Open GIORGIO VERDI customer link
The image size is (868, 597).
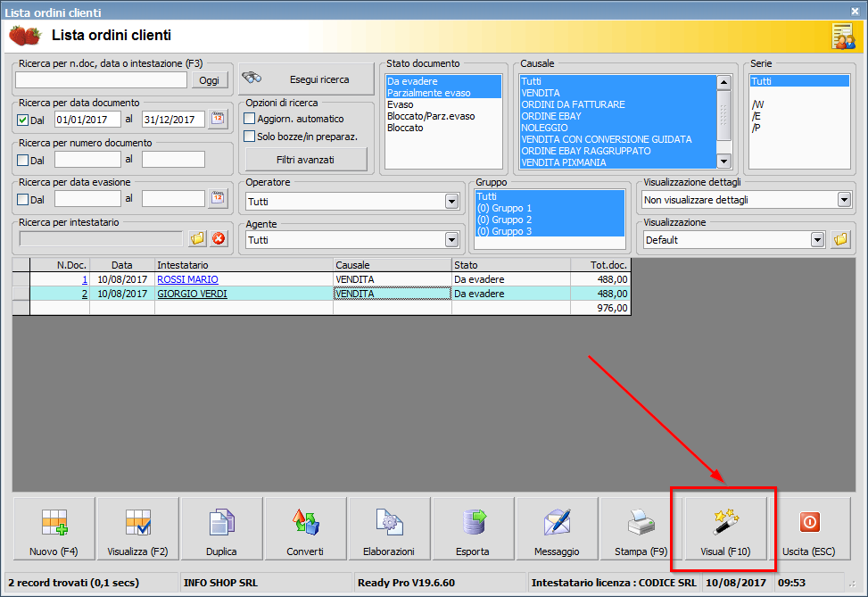(x=192, y=294)
